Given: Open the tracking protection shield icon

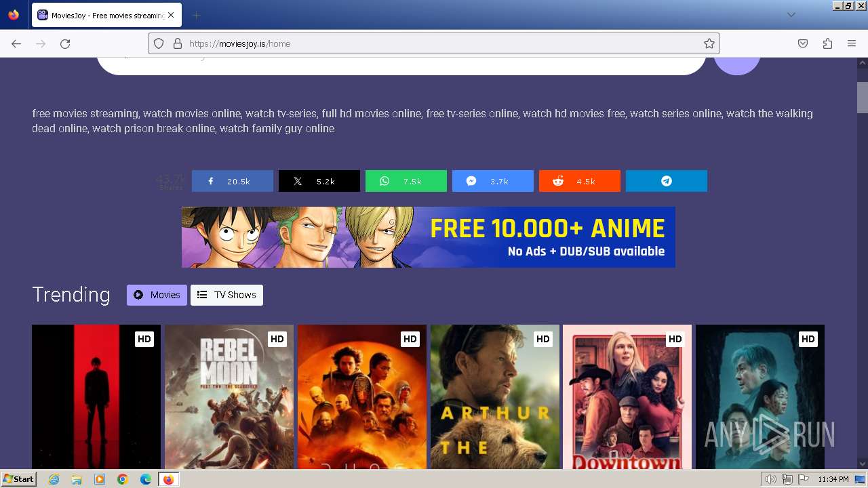Looking at the screenshot, I should click(x=159, y=43).
